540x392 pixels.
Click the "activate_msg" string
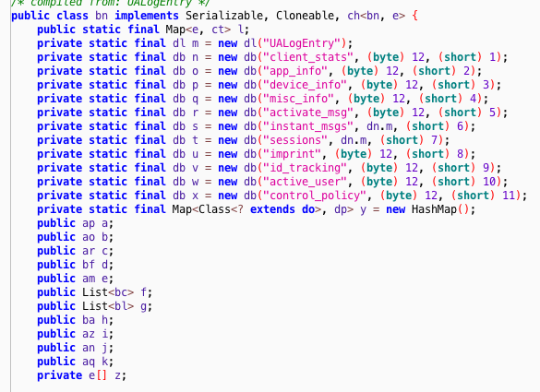click(308, 113)
